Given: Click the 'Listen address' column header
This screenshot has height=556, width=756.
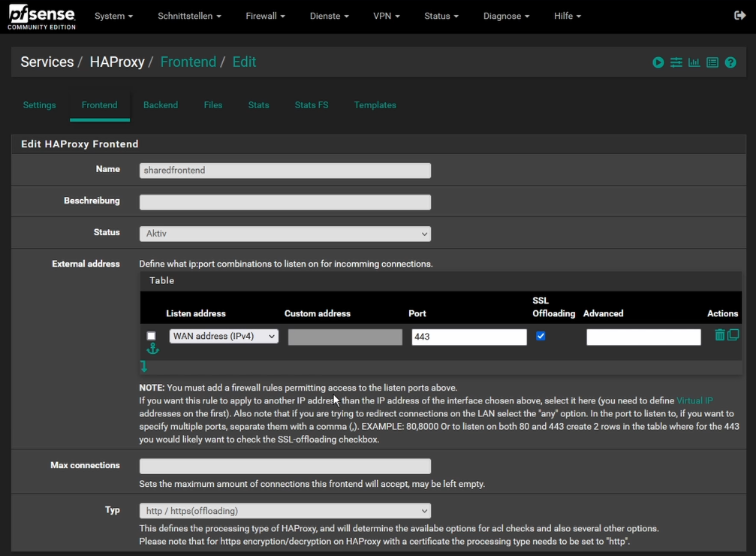Looking at the screenshot, I should tap(196, 313).
